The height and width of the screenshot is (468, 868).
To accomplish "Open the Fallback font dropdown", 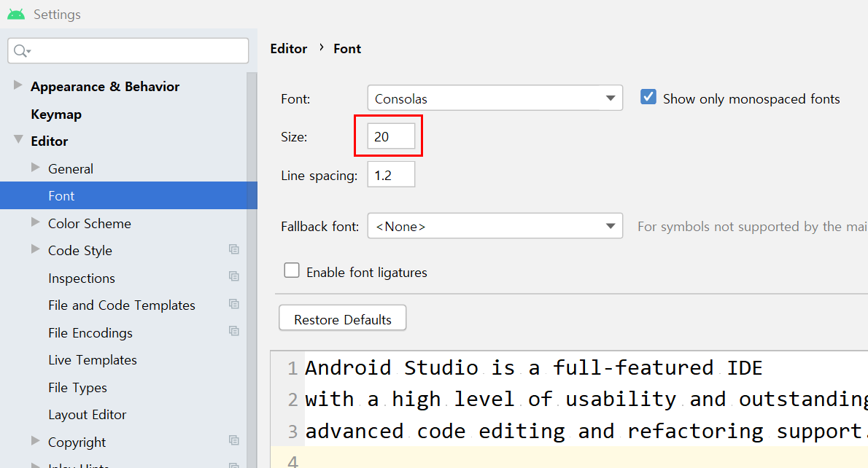I will pyautogui.click(x=495, y=226).
